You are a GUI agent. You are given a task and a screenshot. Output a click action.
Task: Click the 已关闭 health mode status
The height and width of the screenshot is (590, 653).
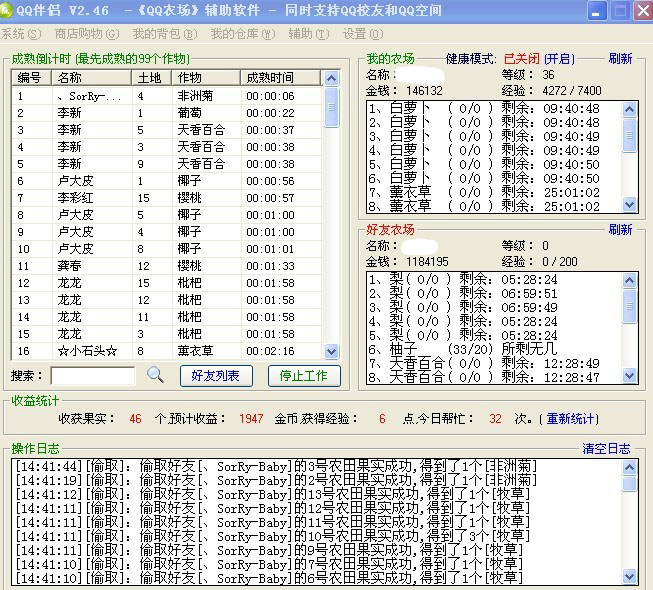[521, 59]
